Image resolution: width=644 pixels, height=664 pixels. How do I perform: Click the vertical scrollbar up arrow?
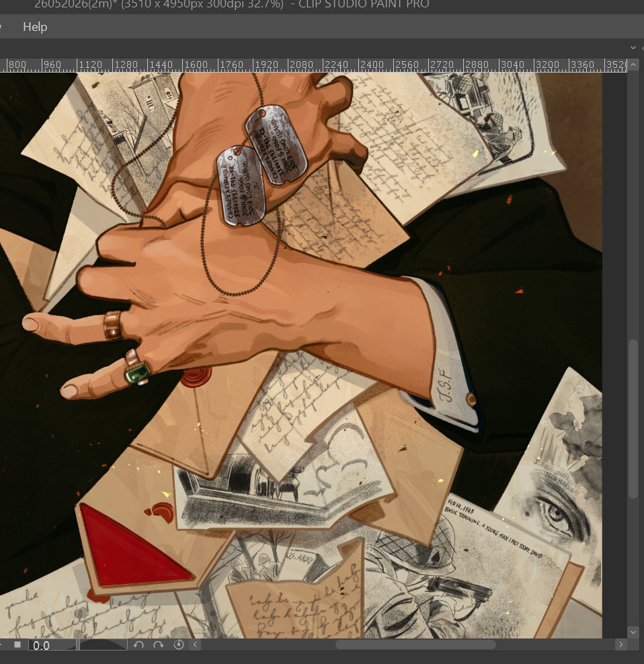(633, 65)
